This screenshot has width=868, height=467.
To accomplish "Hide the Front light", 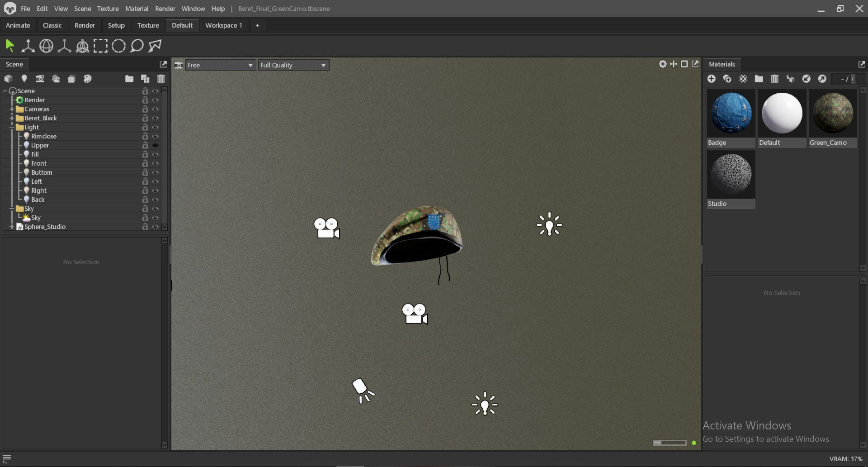I will [156, 163].
